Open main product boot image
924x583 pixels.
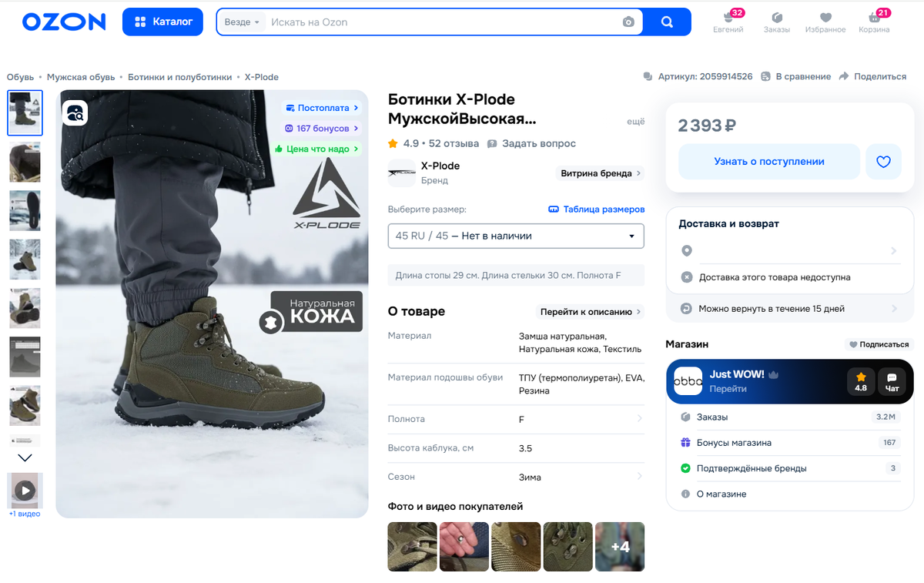click(x=212, y=303)
